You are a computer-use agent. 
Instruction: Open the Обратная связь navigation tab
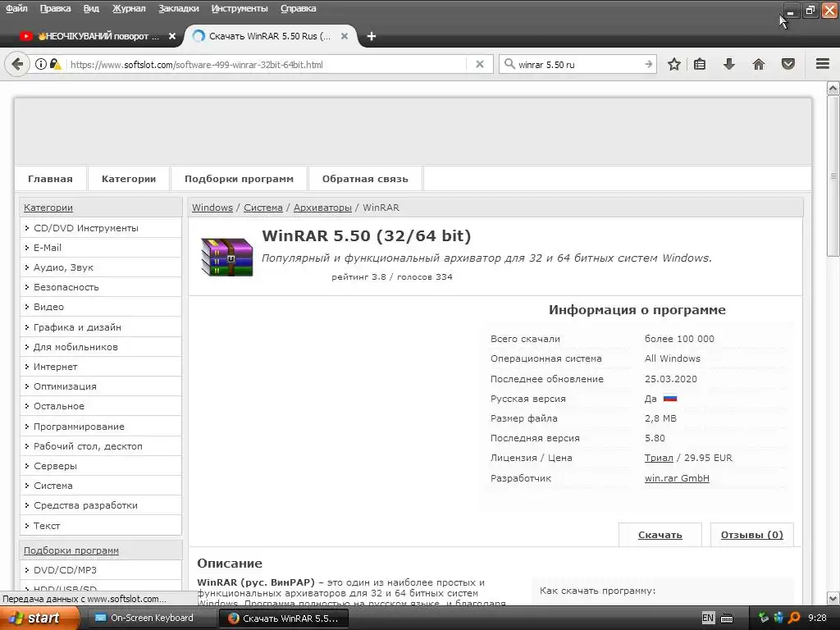point(365,179)
